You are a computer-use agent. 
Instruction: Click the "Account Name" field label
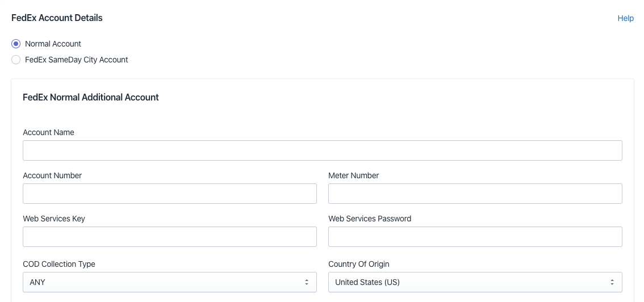(x=48, y=132)
